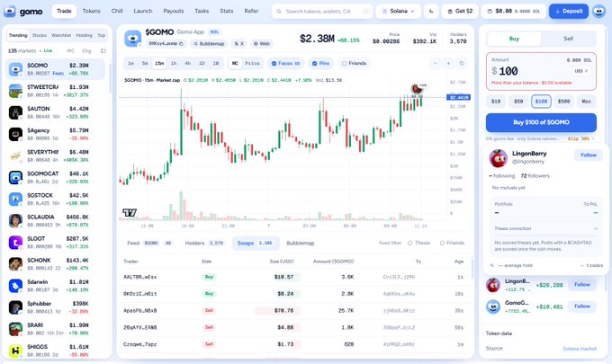
Task: Select the Friends feed filter
Action: tap(452, 243)
